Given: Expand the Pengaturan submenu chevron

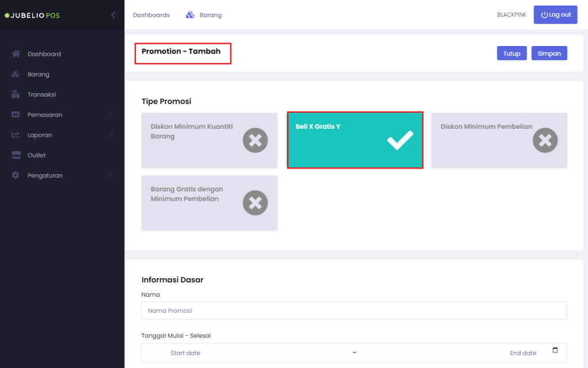Looking at the screenshot, I should click(x=111, y=175).
